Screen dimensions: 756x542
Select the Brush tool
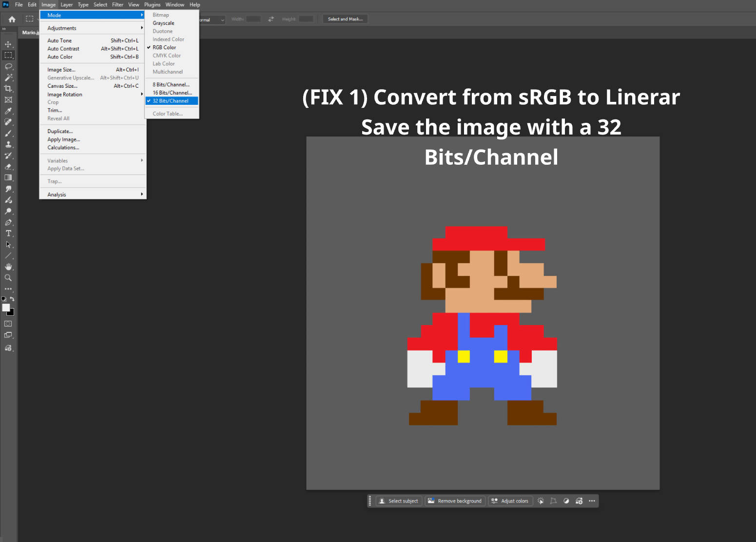8,133
